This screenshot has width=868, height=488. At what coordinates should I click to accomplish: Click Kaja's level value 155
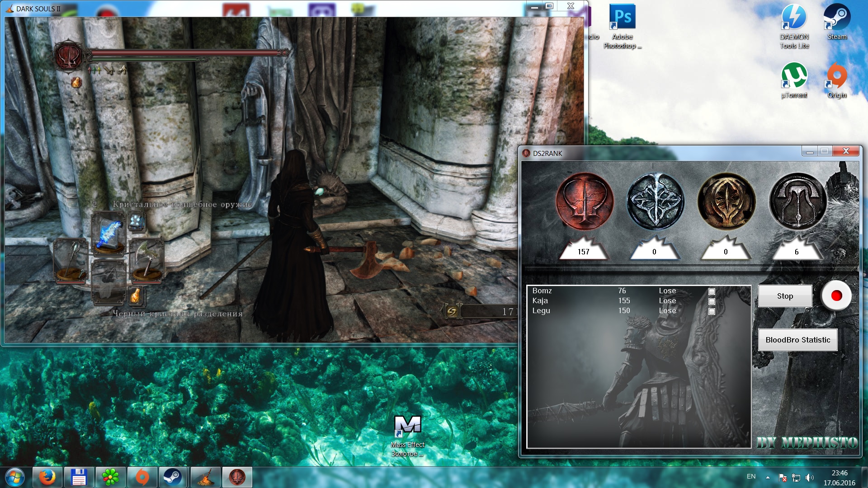pos(624,300)
